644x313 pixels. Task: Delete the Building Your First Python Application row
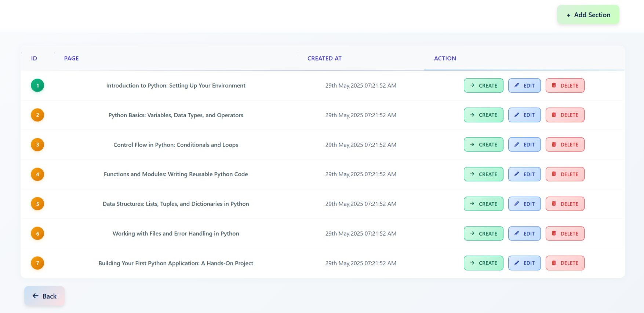565,263
